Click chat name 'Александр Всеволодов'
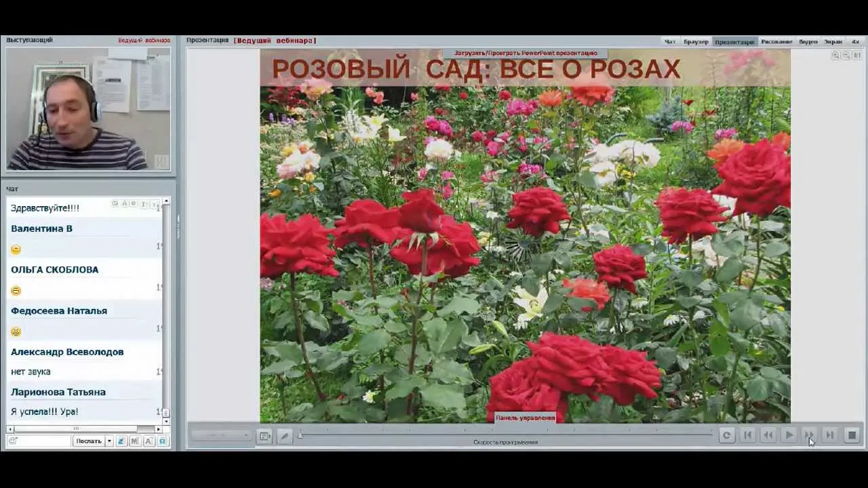The width and height of the screenshot is (868, 488). (67, 352)
